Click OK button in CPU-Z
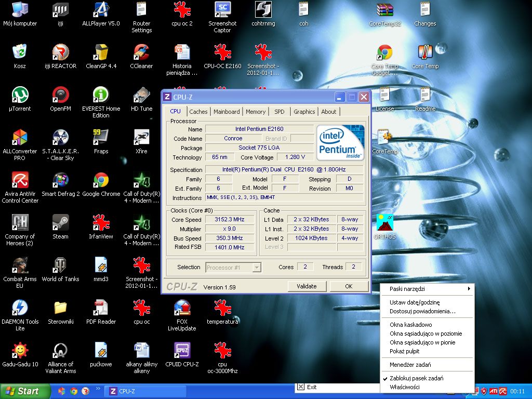Image resolution: width=532 pixels, height=399 pixels. tap(349, 286)
